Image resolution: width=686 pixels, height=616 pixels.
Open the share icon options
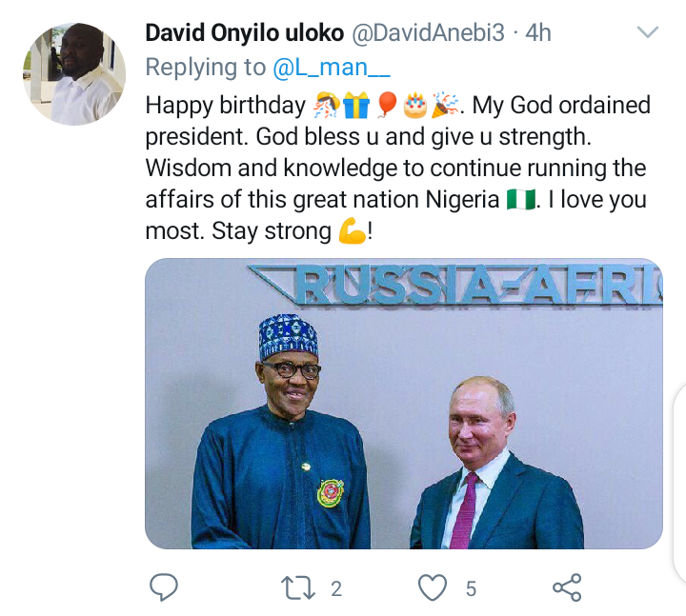[x=567, y=587]
